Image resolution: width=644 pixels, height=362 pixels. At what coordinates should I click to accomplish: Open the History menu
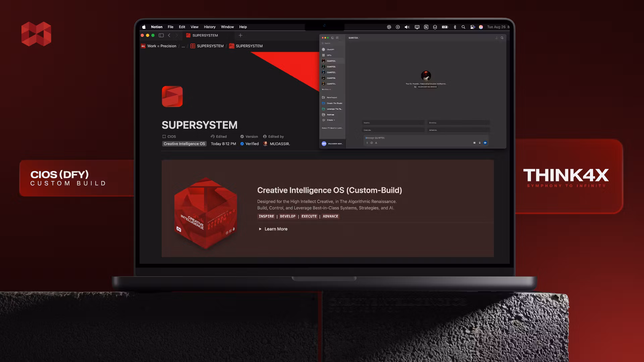click(x=209, y=27)
